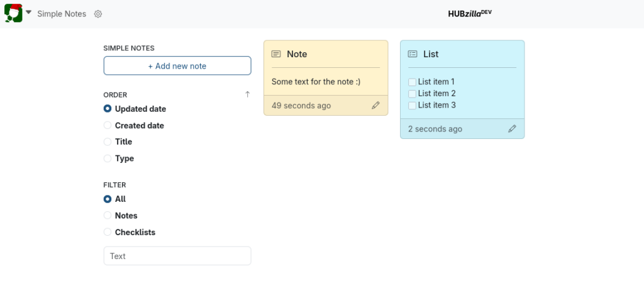Open the Simple Notes app title link
Viewport: 644px width, 288px height.
pos(62,14)
